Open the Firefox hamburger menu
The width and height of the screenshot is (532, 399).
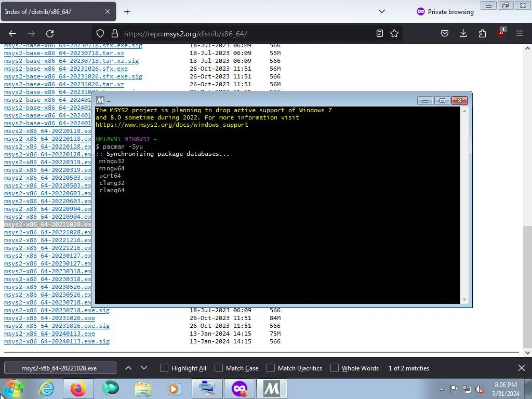click(520, 33)
